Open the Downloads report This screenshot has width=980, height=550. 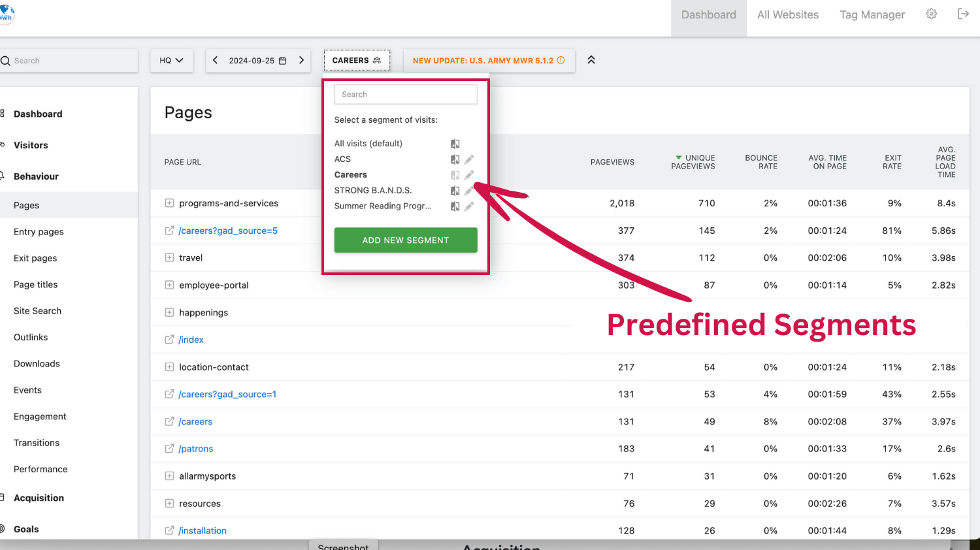click(37, 364)
